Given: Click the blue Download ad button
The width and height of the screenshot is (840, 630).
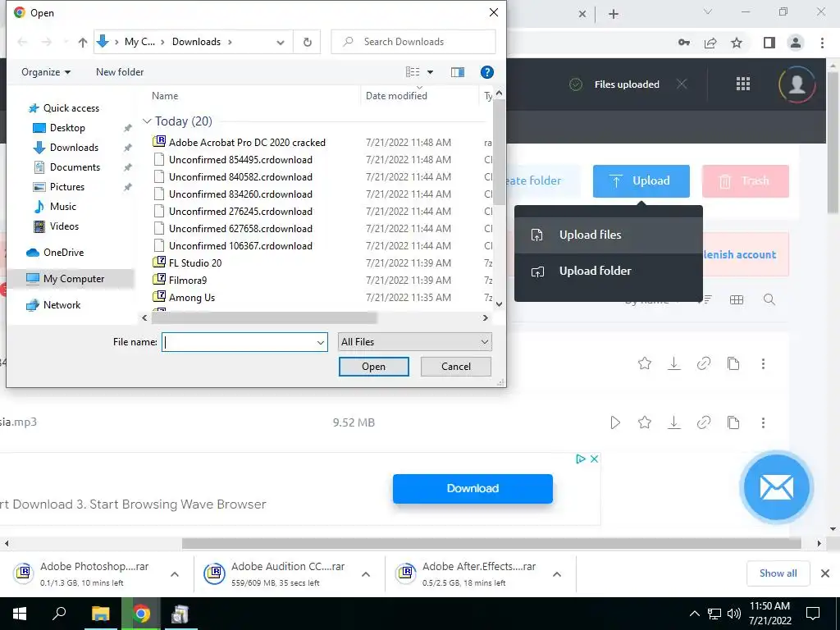Looking at the screenshot, I should [472, 489].
